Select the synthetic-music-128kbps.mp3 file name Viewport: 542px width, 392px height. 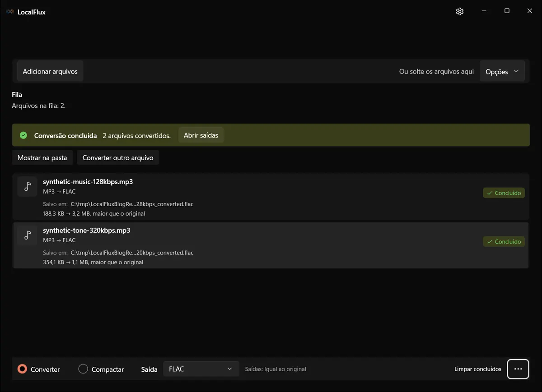tap(88, 182)
